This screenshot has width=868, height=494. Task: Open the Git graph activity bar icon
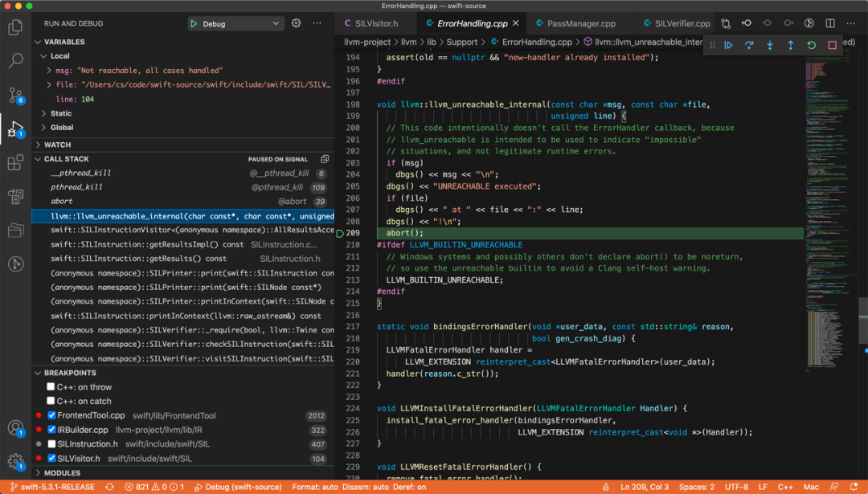pos(15,264)
